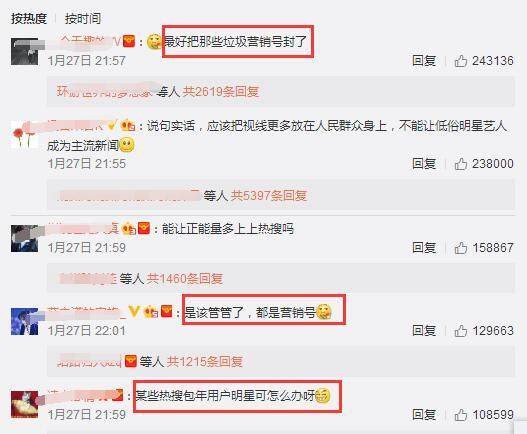
Task: Like the comment with 238000 likes
Action: point(460,164)
